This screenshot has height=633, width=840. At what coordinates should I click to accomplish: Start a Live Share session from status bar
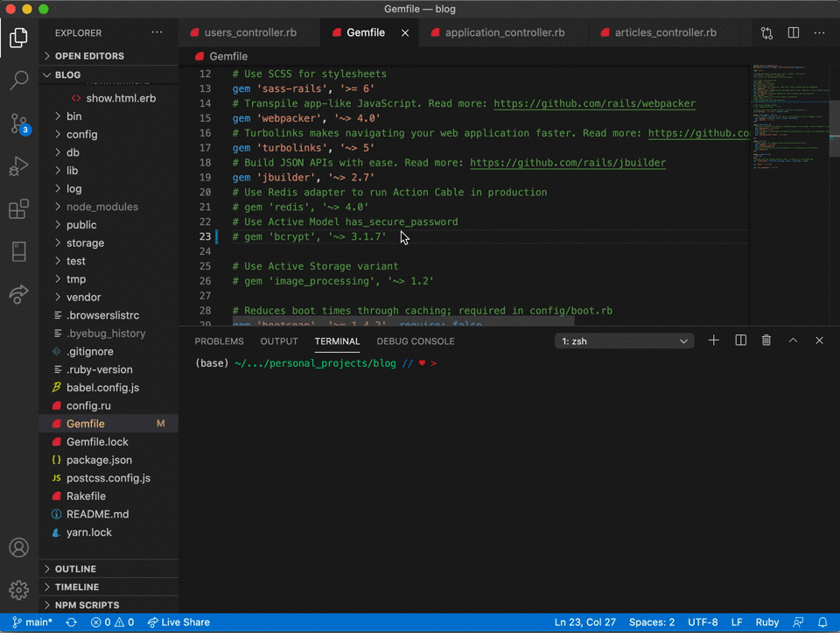(x=178, y=622)
